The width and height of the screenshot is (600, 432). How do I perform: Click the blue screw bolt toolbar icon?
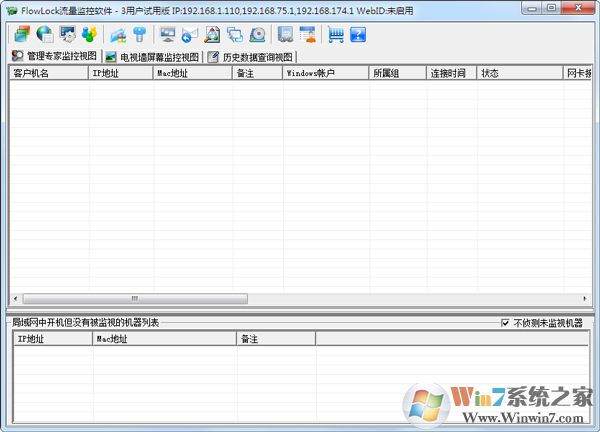point(139,34)
